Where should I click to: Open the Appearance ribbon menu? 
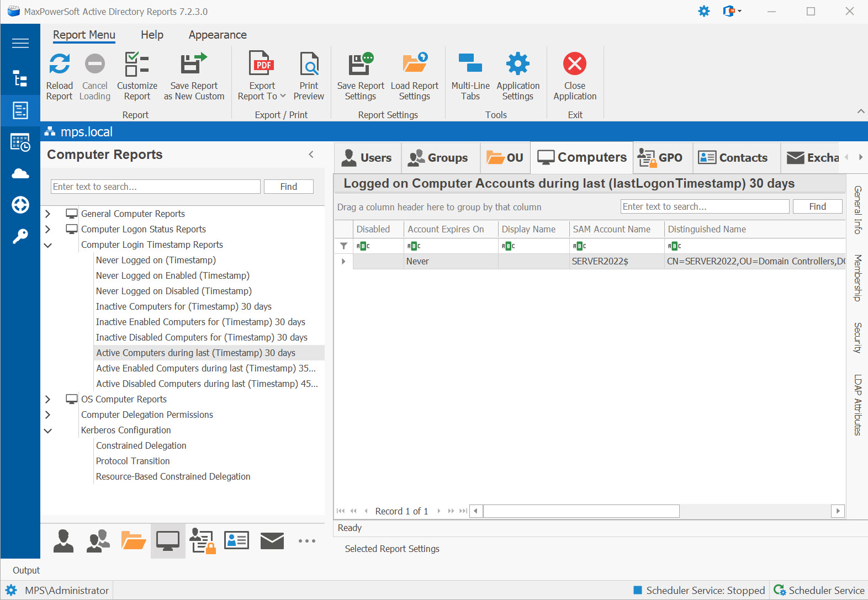pos(218,35)
